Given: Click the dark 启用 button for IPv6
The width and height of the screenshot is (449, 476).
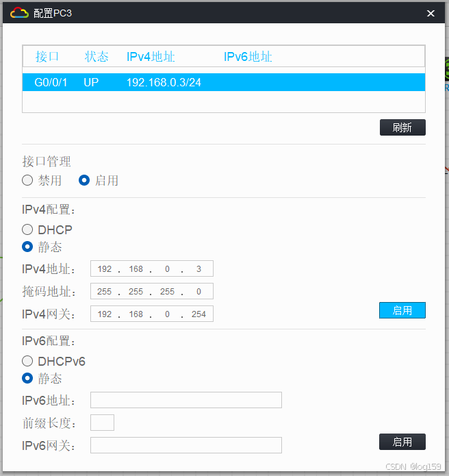Looking at the screenshot, I should point(402,442).
